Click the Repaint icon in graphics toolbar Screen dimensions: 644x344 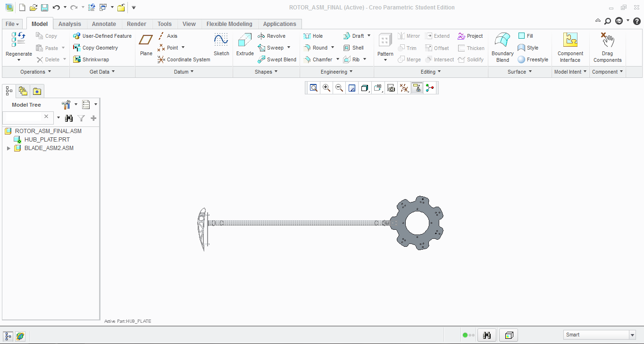tap(351, 88)
